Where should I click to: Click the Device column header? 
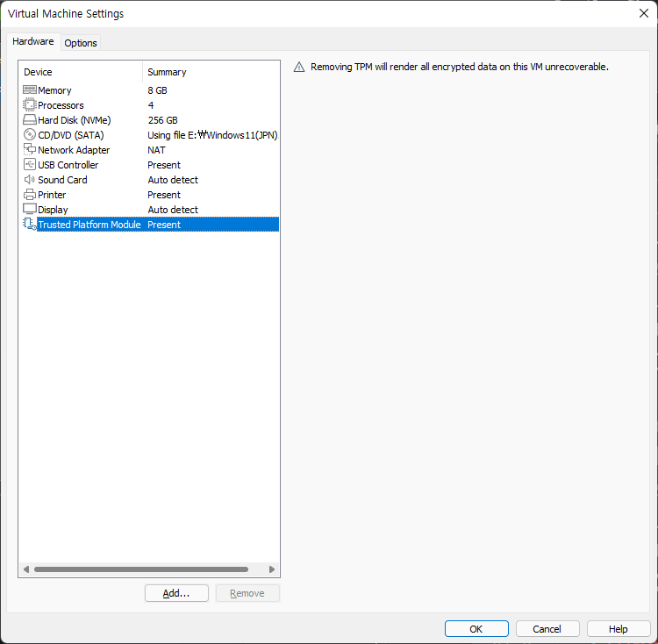pyautogui.click(x=81, y=72)
